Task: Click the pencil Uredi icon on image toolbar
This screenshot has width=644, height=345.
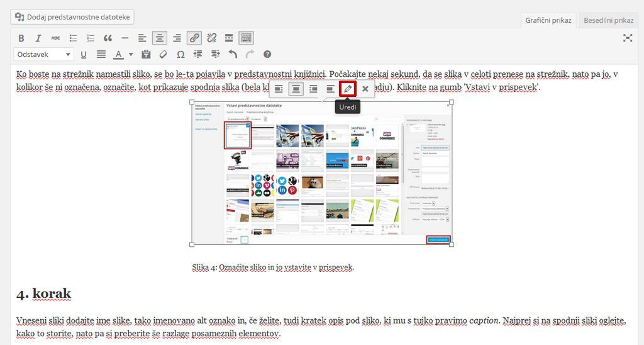Action: [x=347, y=89]
